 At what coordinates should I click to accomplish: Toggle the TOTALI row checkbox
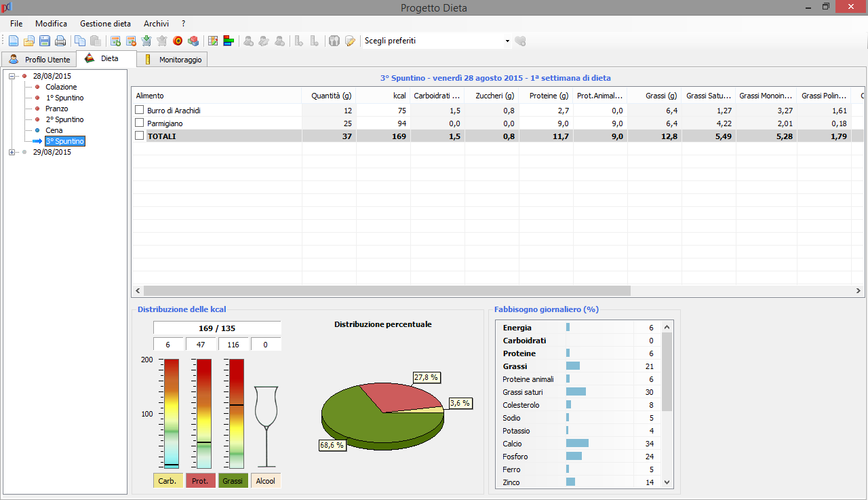[140, 136]
